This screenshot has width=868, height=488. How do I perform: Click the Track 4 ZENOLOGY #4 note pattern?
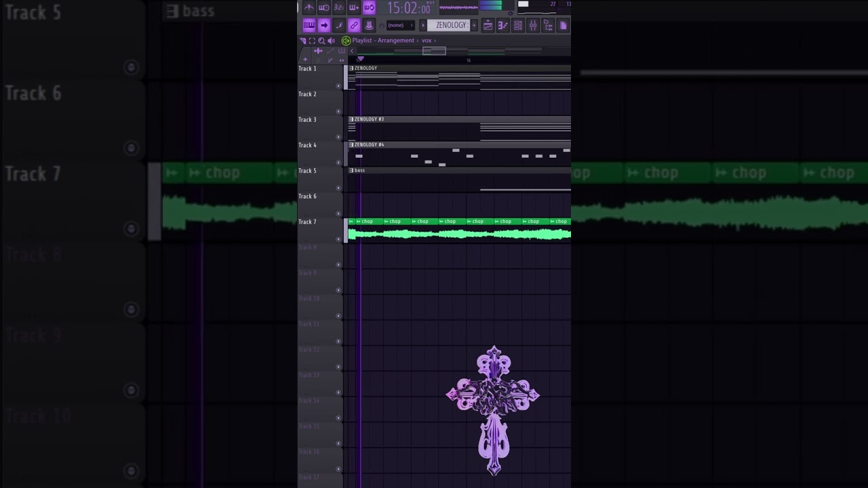[x=459, y=157]
